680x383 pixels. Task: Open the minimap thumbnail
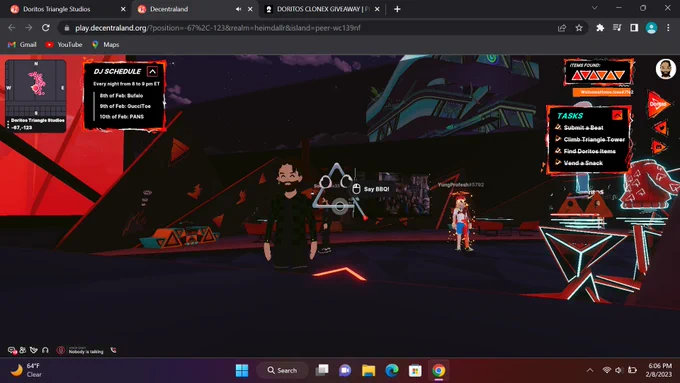[x=36, y=88]
